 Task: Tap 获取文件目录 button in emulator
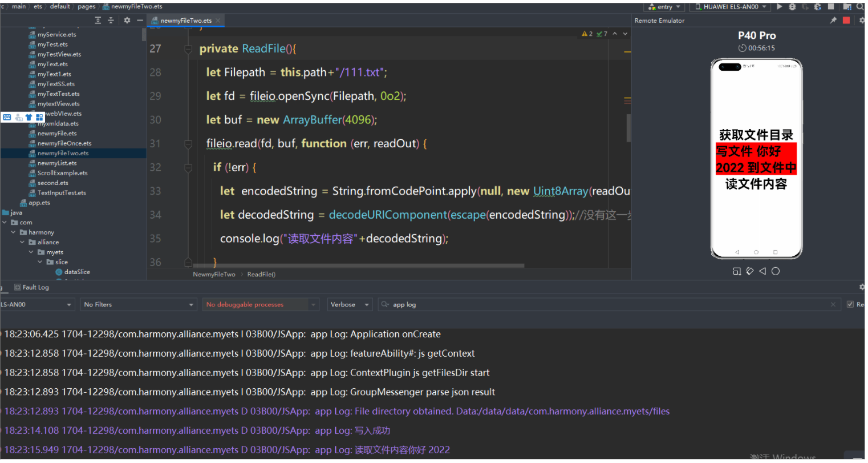(x=756, y=135)
